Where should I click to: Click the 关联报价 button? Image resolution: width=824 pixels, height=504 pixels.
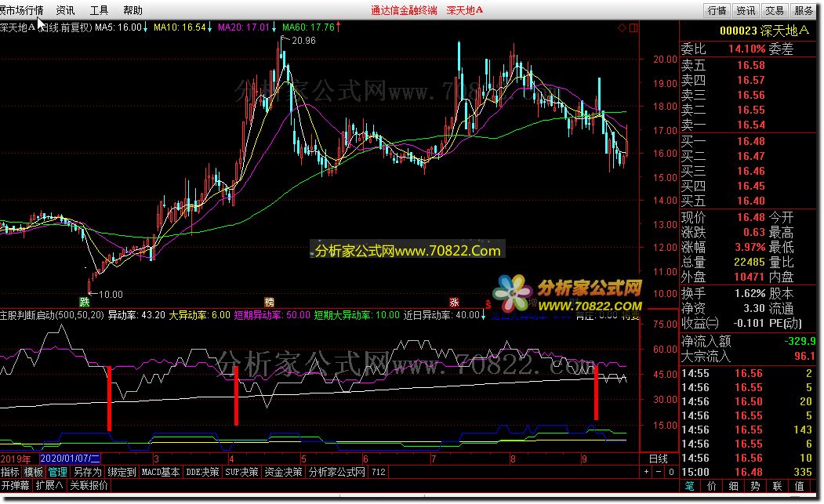[89, 485]
